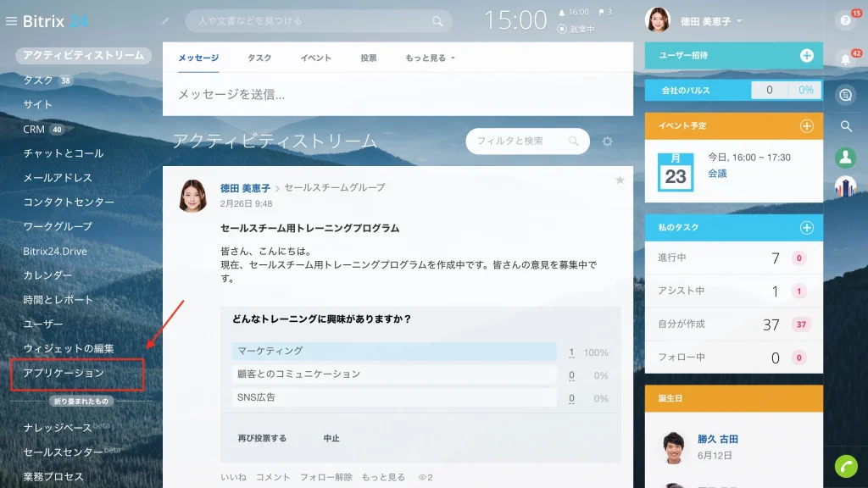Select the SNS広告 poll option
The width and height of the screenshot is (868, 488).
tap(393, 397)
